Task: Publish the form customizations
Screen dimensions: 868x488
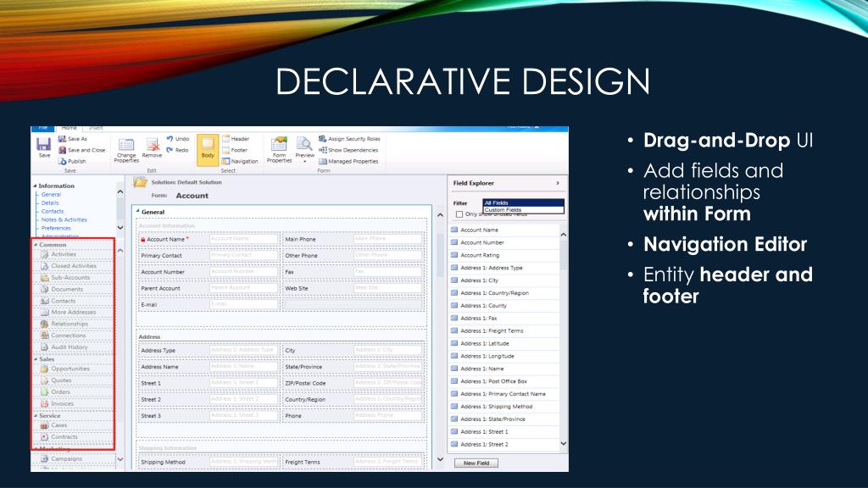Action: [72, 161]
